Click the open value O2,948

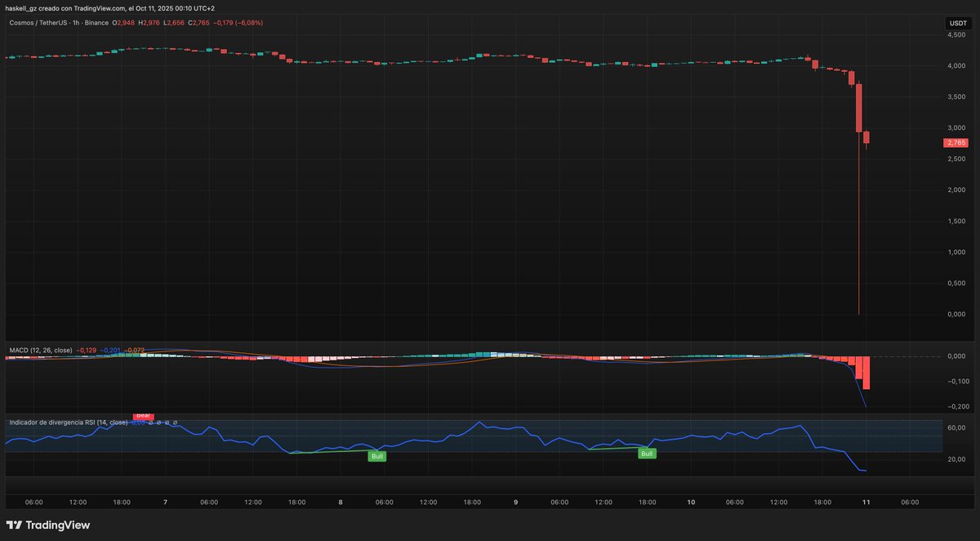[123, 23]
